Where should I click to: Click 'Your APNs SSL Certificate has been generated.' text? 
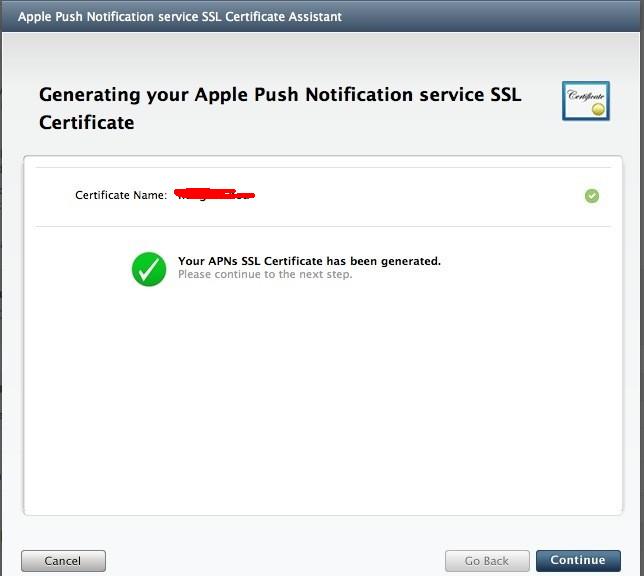309,261
